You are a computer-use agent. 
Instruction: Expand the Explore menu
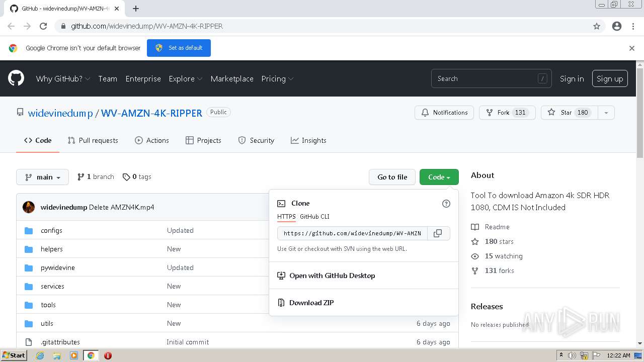[x=186, y=78]
